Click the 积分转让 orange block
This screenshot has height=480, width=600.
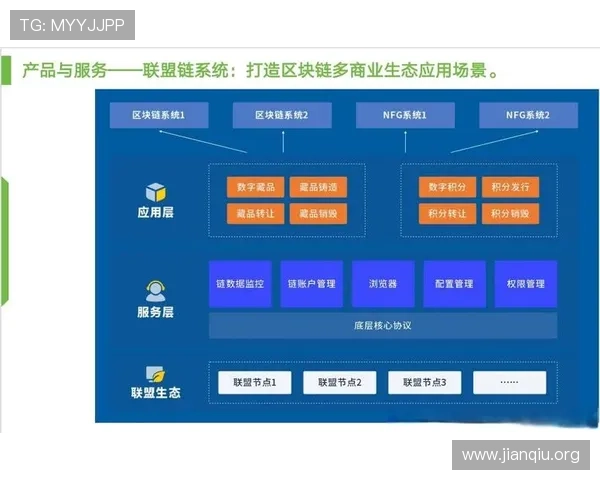coord(447,213)
